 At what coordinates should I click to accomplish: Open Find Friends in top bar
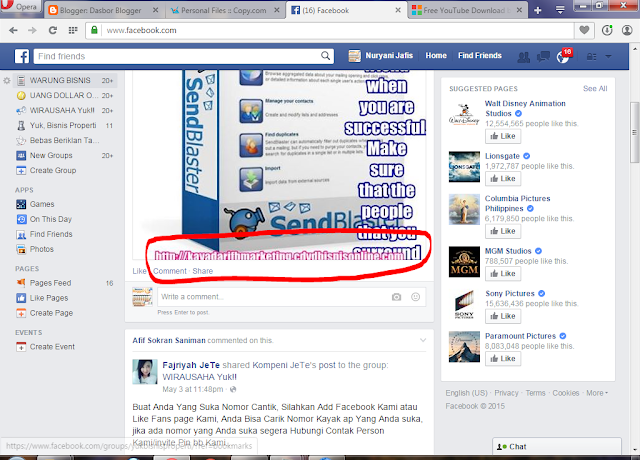coord(480,56)
